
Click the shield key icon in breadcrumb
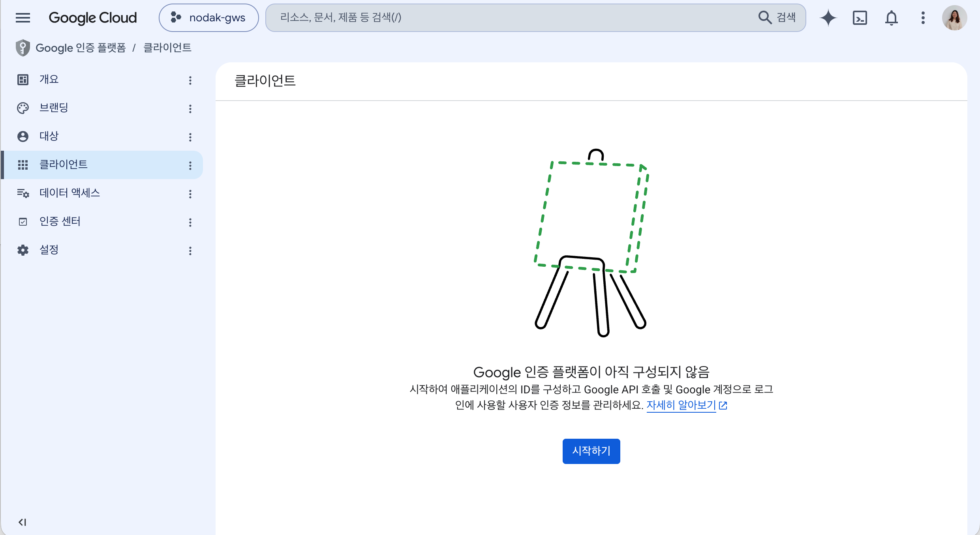tap(23, 48)
